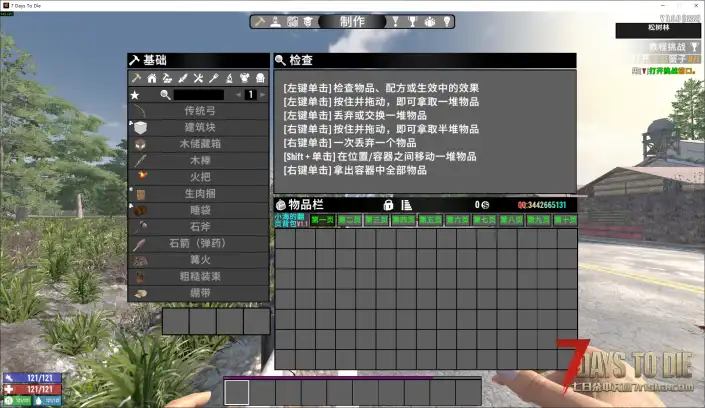Select the 生肉捆 recipe
The width and height of the screenshot is (705, 408).
point(199,194)
